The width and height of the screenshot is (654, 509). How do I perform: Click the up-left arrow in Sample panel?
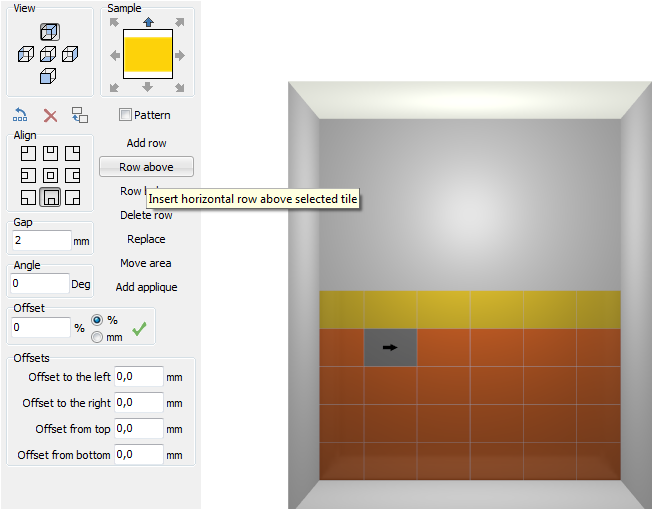(114, 23)
